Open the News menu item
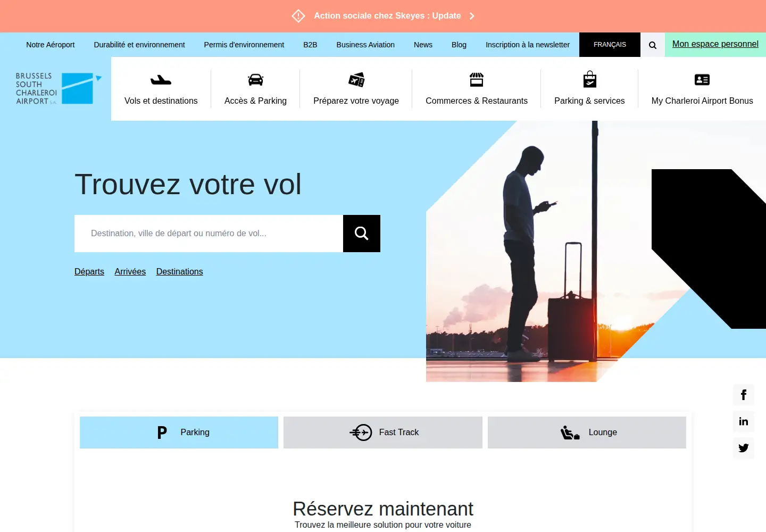Viewport: 766px width, 532px height. pyautogui.click(x=423, y=45)
